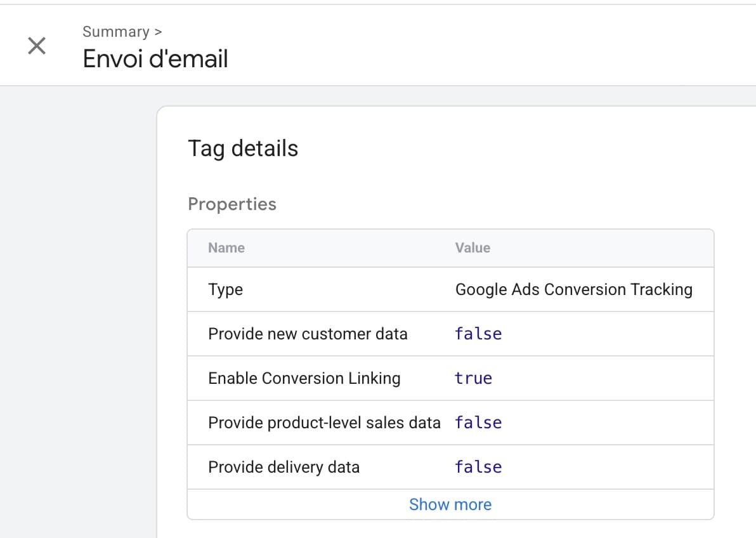This screenshot has width=756, height=538.
Task: Click the Tag details heading
Action: point(243,148)
